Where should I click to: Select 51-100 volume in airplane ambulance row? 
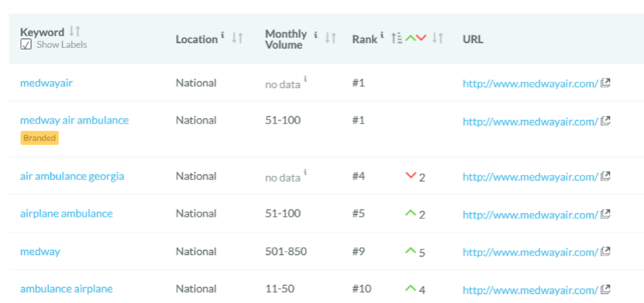[283, 213]
